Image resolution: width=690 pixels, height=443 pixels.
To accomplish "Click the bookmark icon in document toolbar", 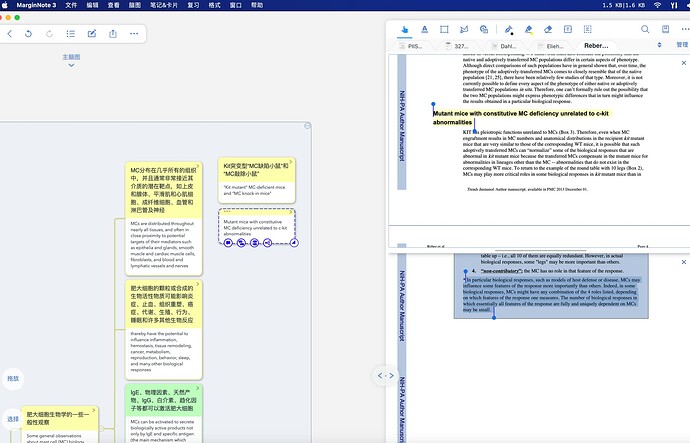I will [665, 29].
